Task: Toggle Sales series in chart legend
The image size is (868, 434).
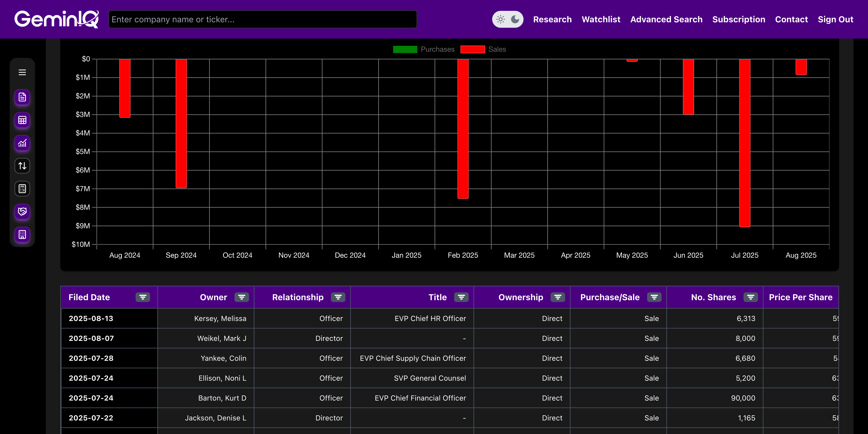Action: click(483, 49)
